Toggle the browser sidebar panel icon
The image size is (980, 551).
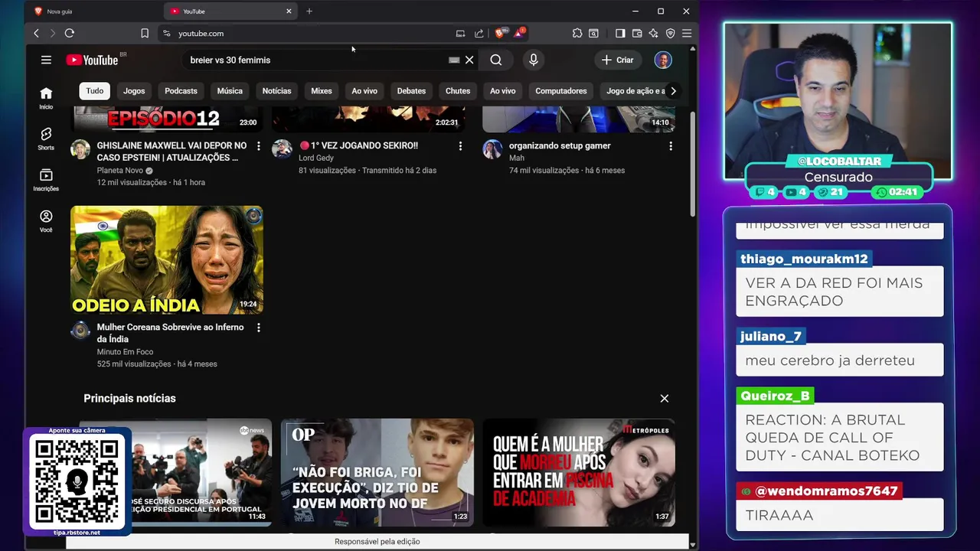pos(620,33)
